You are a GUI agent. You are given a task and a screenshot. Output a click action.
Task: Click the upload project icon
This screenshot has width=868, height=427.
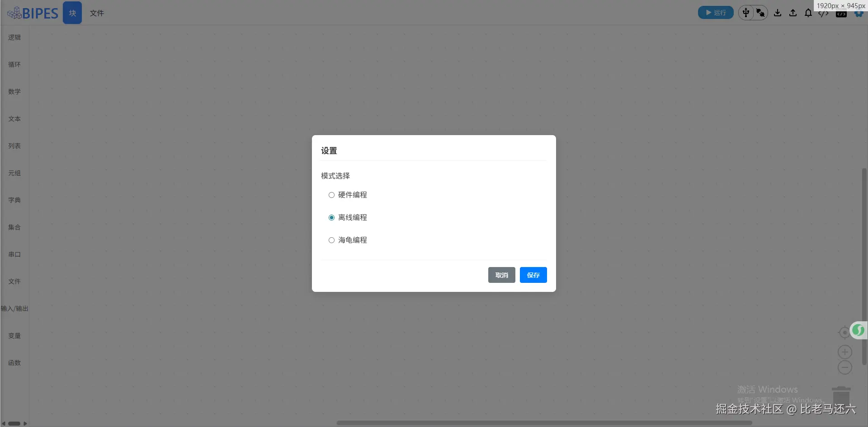(793, 13)
